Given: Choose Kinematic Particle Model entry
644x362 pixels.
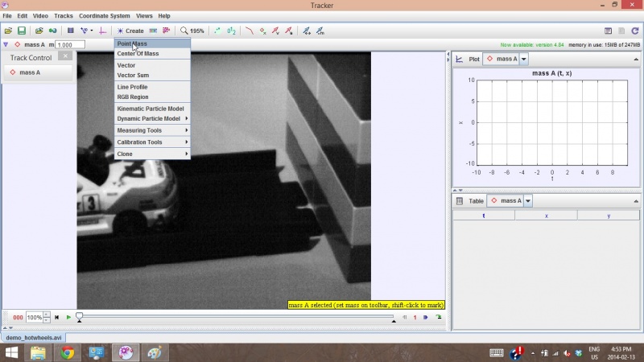Looking at the screenshot, I should (x=152, y=109).
